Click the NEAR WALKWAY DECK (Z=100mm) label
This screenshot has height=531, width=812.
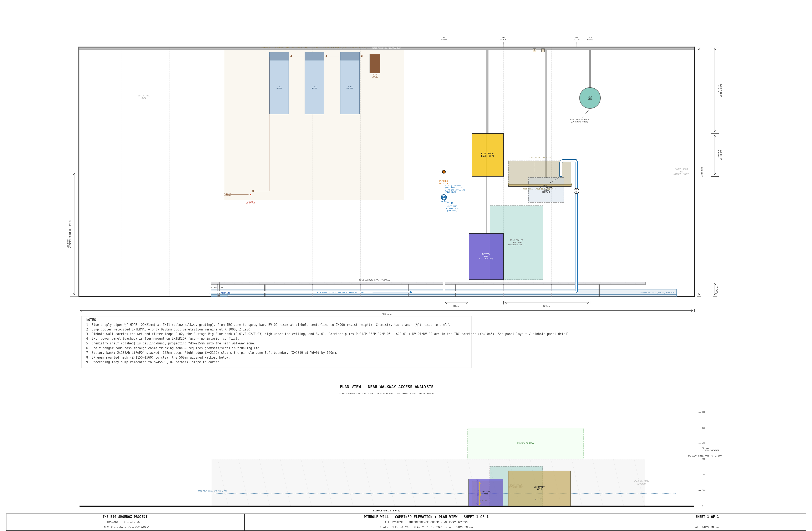click(x=375, y=280)
